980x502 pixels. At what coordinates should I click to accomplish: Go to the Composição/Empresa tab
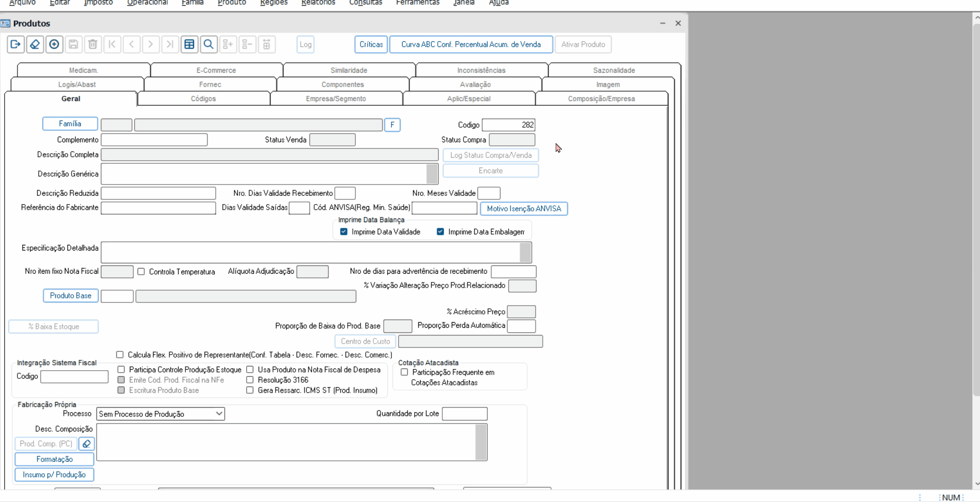point(601,98)
